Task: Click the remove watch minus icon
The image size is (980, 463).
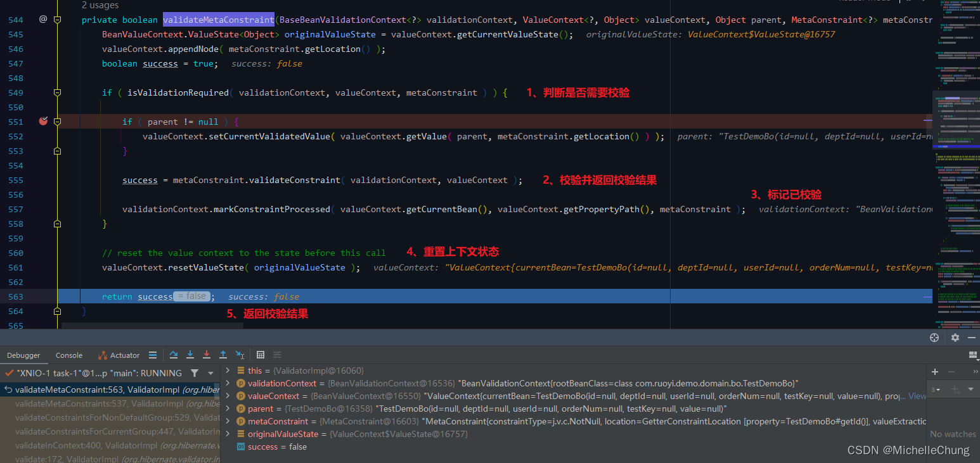Action: [x=951, y=372]
